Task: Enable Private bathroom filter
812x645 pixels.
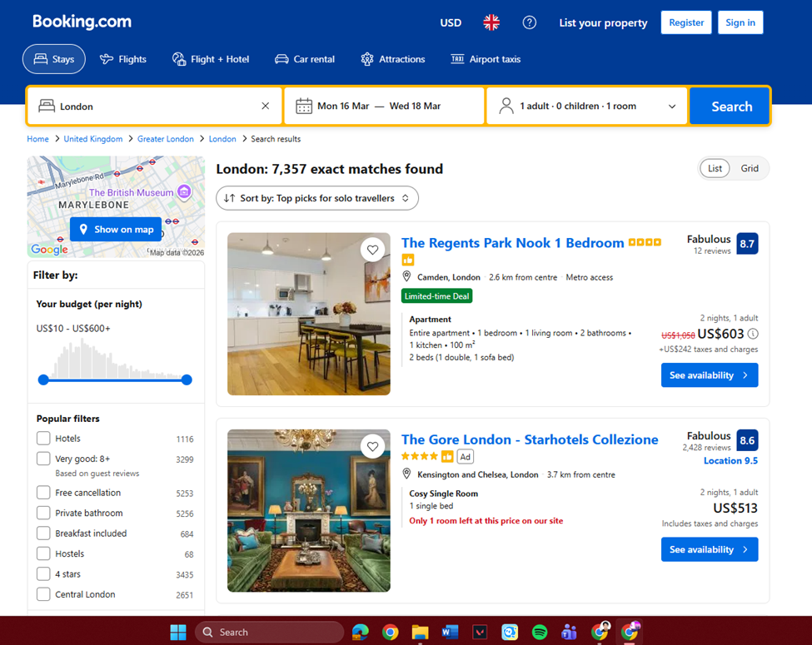Action: (43, 513)
